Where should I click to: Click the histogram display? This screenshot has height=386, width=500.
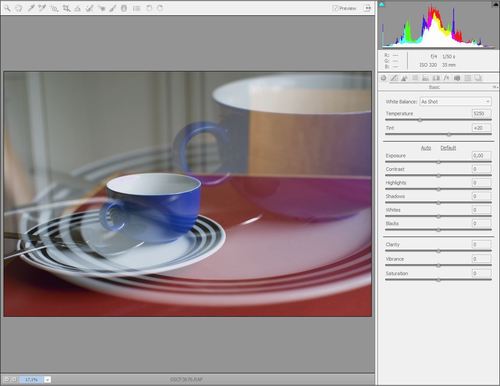438,25
